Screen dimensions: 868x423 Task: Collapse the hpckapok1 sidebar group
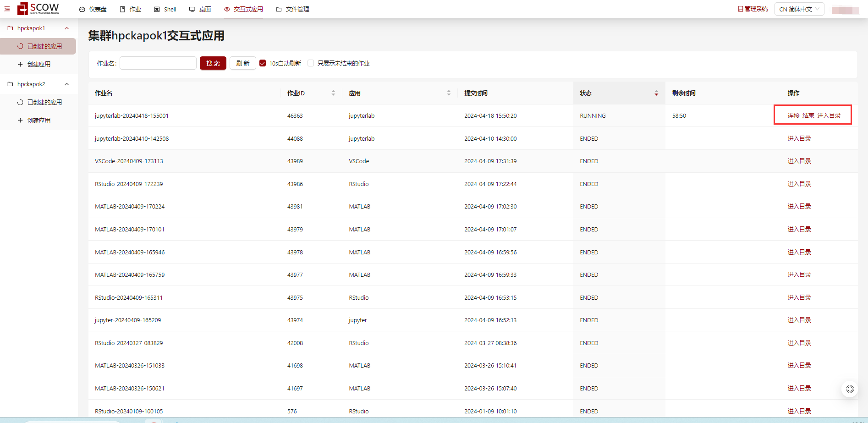(x=67, y=28)
